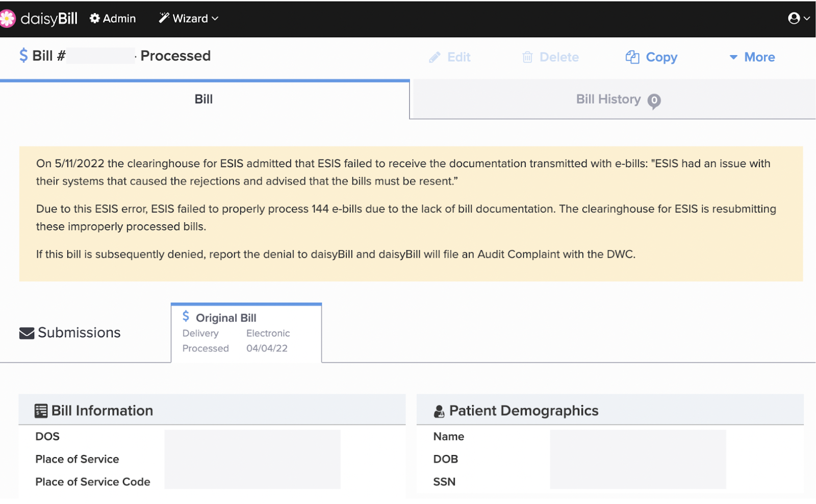
Task: Click the ESIS Audit Complaint notice sentence
Action: click(x=336, y=254)
